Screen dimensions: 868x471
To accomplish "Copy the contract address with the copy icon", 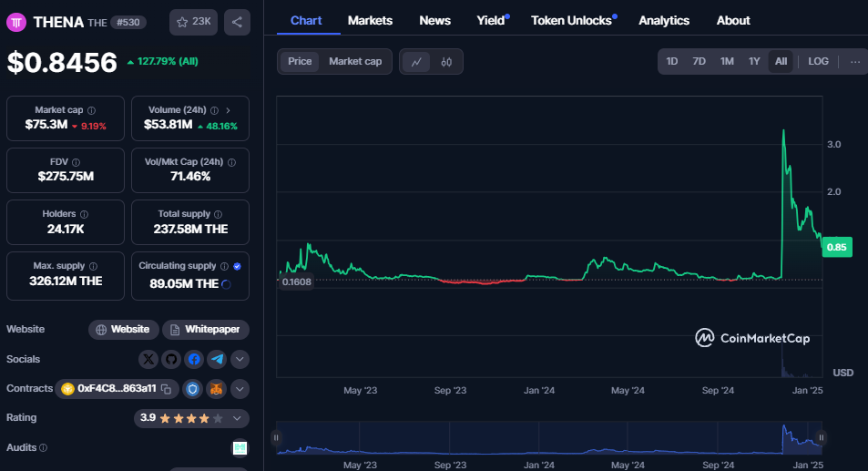I will tap(166, 389).
